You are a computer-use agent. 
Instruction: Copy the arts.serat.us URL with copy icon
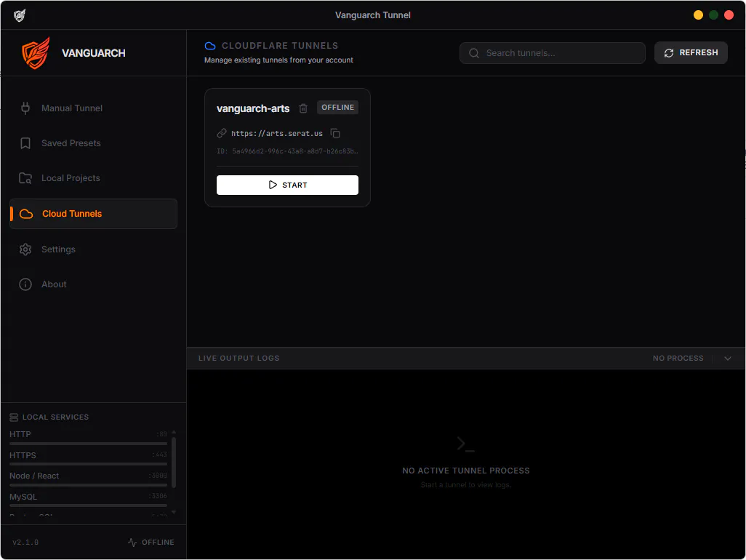pos(335,133)
